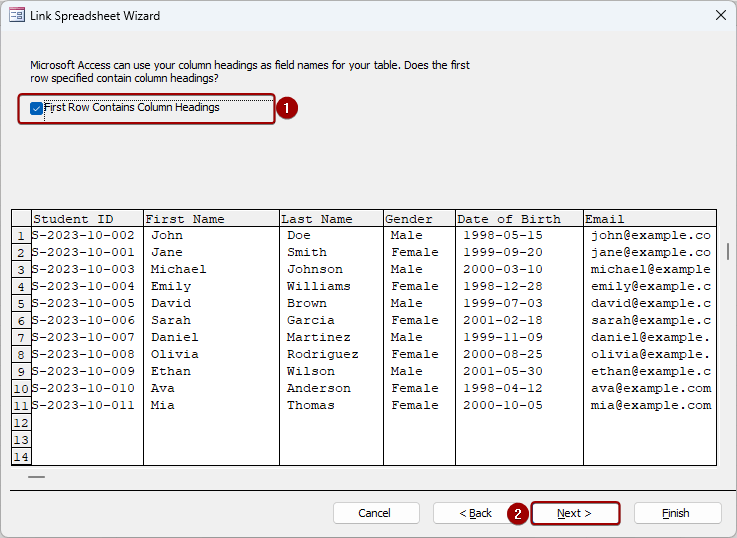Click the Next > button
The width and height of the screenshot is (737, 538).
[575, 513]
